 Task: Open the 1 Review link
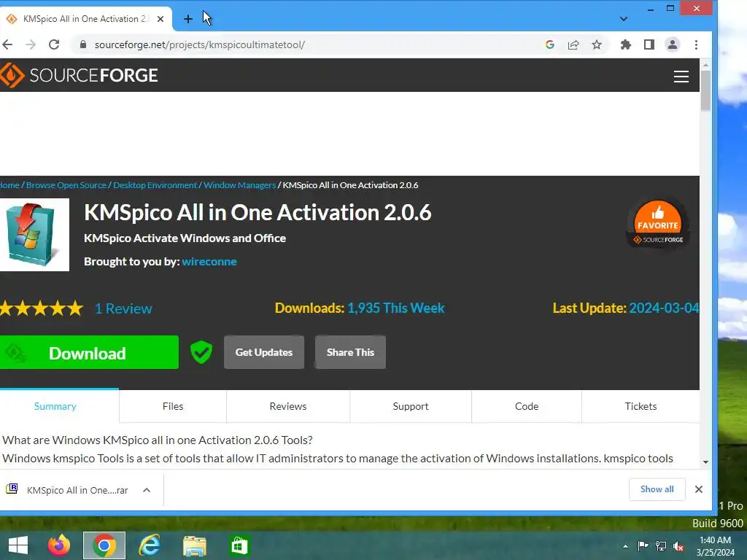[x=123, y=308]
